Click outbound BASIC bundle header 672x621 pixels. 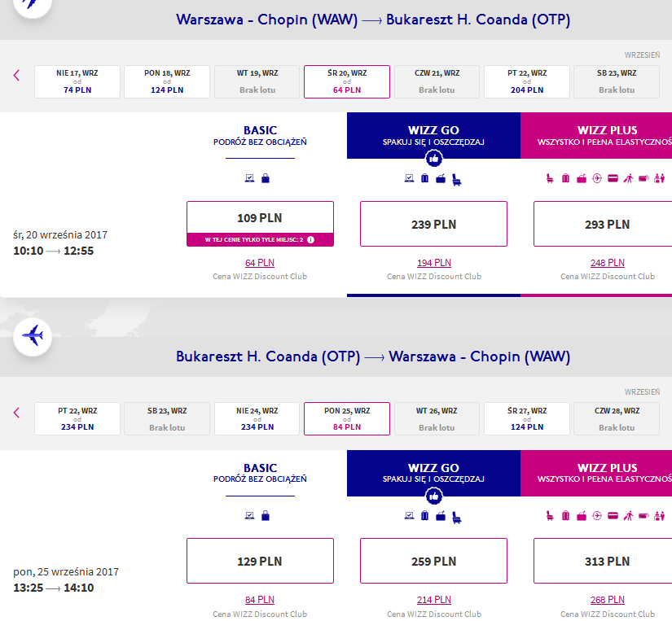coord(260,135)
